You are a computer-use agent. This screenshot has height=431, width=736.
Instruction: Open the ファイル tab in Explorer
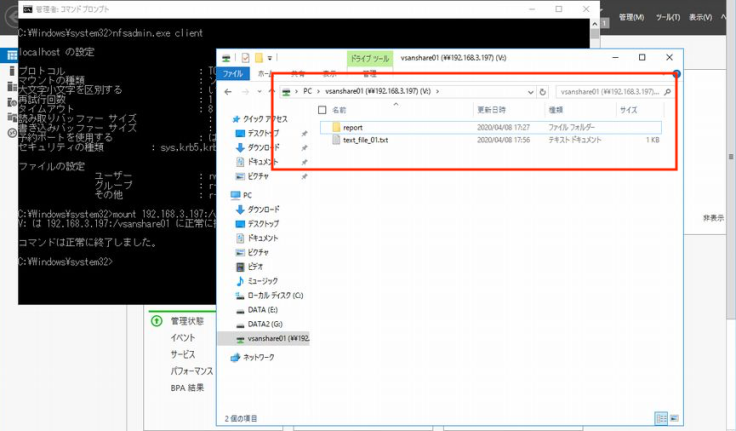[x=233, y=74]
